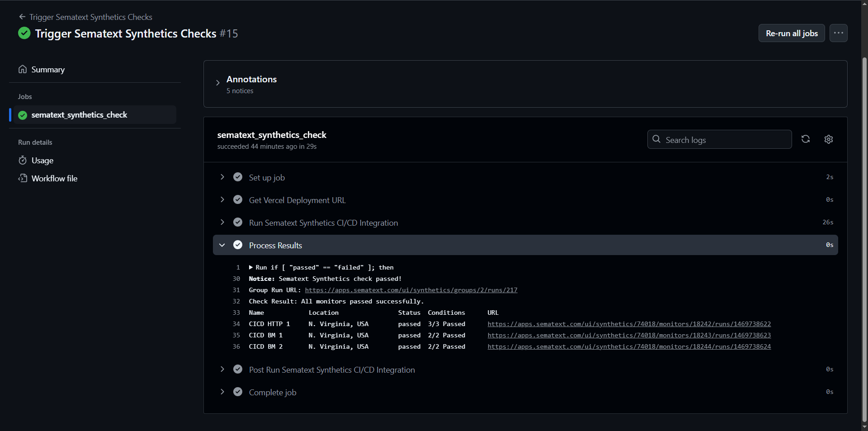Click log line number 30
Screen dimensions: 868x431
click(236, 279)
